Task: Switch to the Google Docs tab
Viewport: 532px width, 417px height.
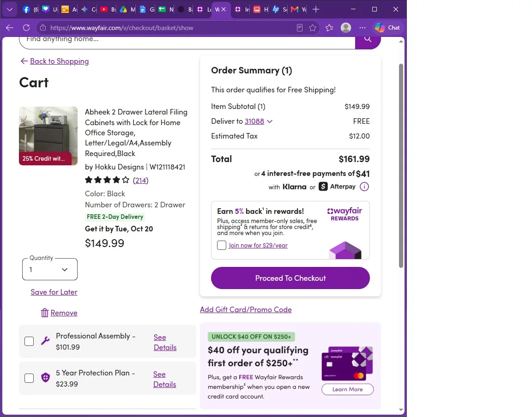Action: click(x=143, y=10)
